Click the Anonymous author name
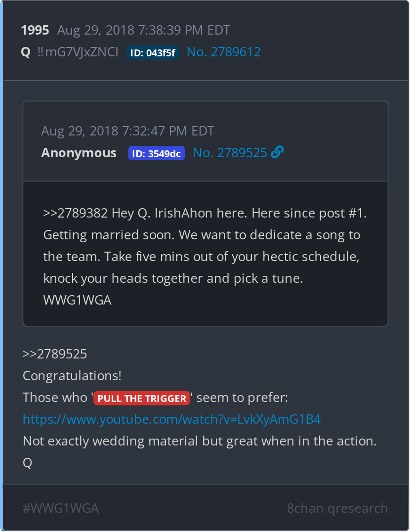This screenshot has width=410, height=532. (79, 153)
